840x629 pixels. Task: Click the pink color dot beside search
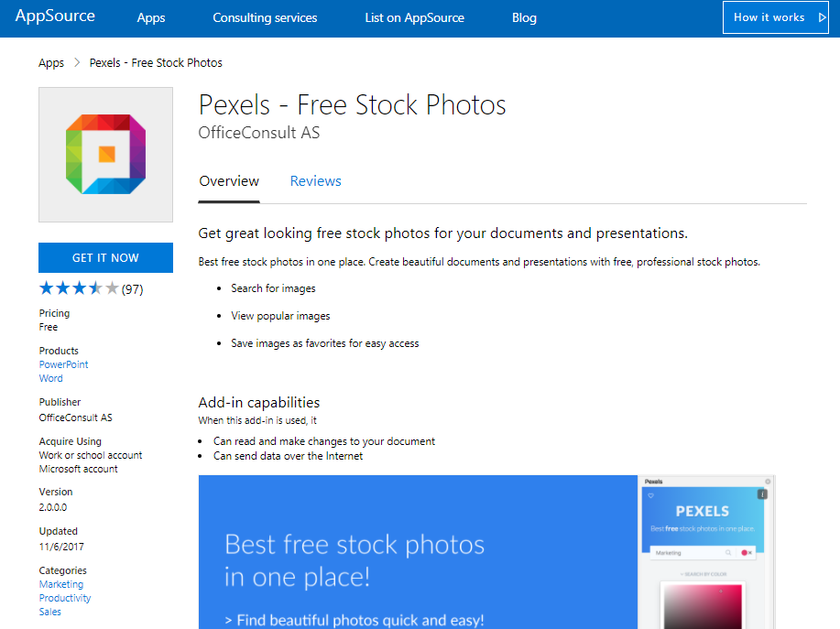pos(744,553)
